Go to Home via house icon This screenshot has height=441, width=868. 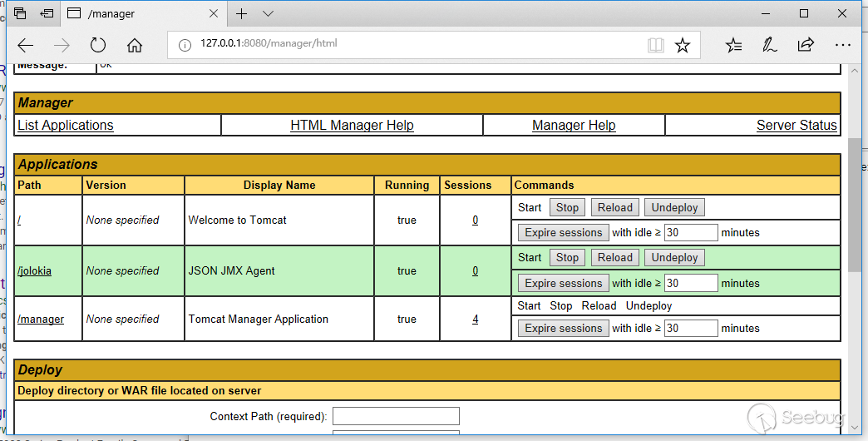pos(135,45)
